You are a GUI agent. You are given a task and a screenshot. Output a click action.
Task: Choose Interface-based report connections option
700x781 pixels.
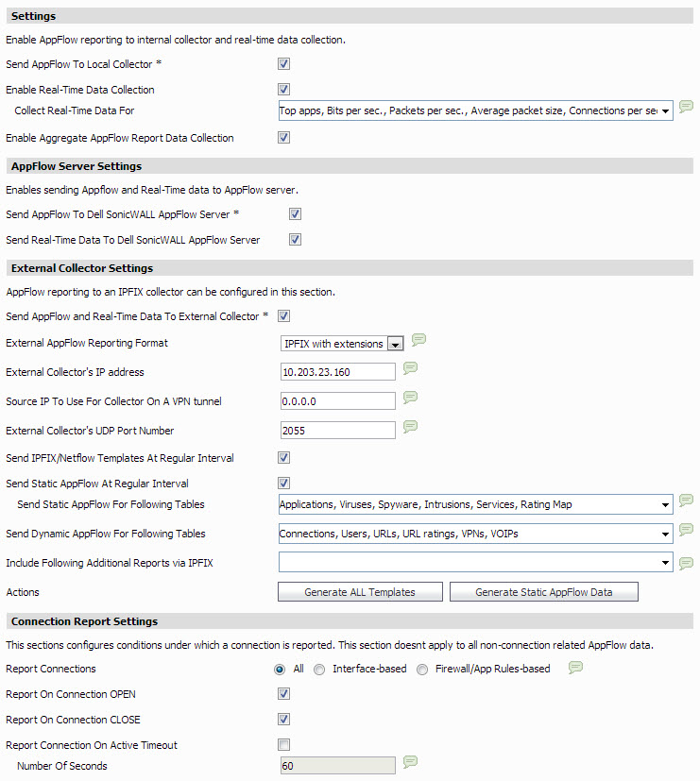(319, 670)
